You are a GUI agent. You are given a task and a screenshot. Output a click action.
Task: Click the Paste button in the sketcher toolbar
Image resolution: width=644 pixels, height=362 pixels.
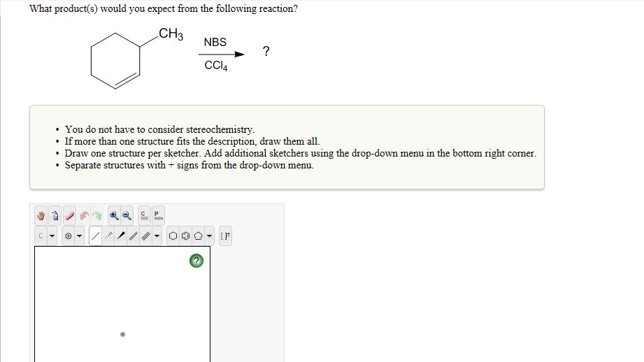(157, 215)
